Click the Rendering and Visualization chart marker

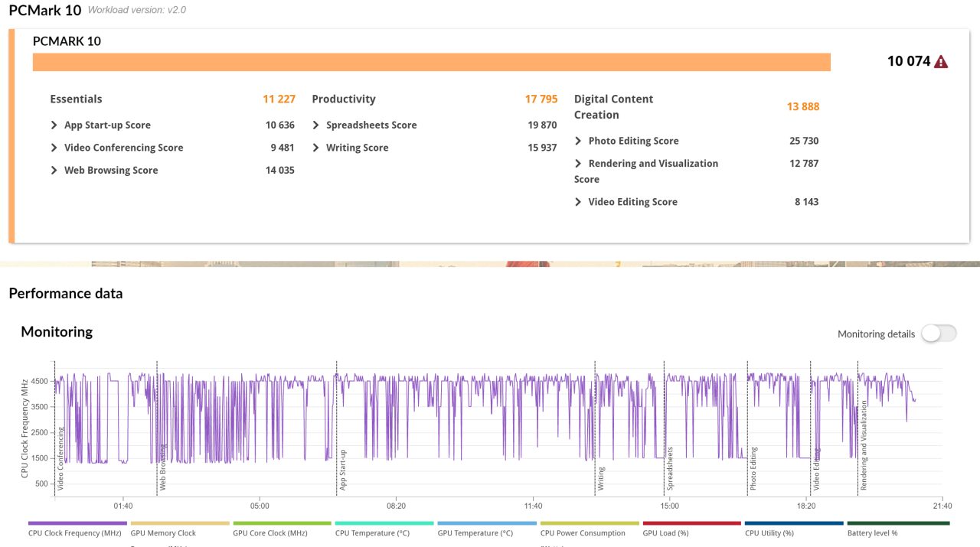coord(864,445)
